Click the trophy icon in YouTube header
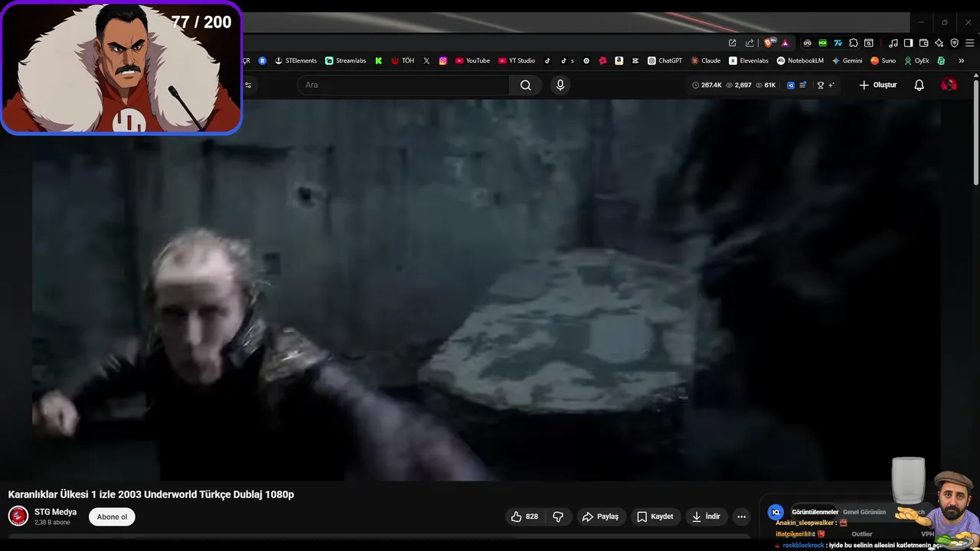Viewport: 980px width, 551px height. pos(821,85)
